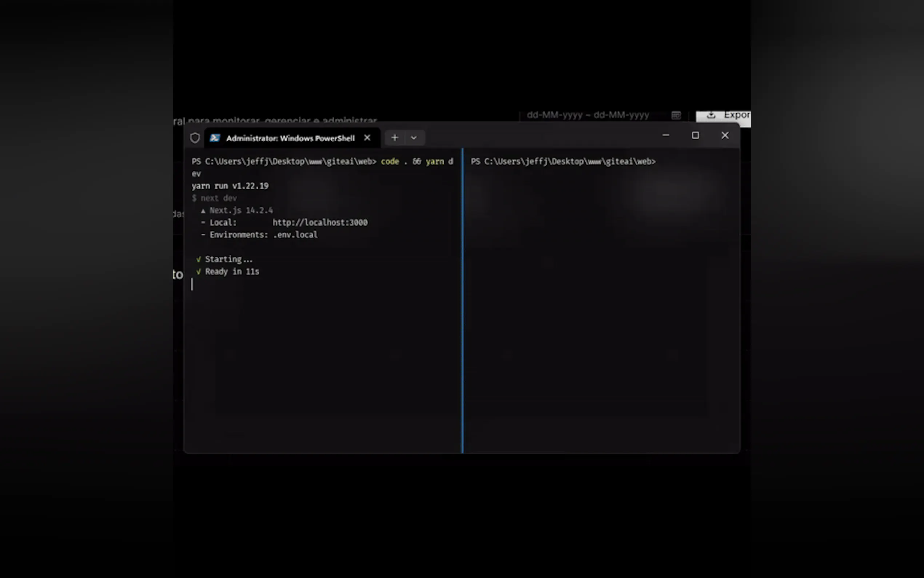The width and height of the screenshot is (924, 578).
Task: Close the terminal window
Action: pos(725,135)
